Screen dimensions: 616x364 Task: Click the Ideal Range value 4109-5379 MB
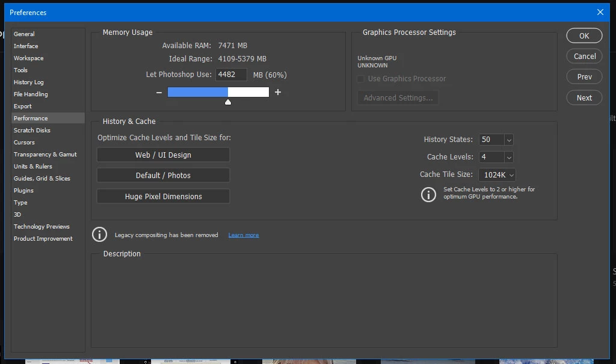click(x=242, y=59)
